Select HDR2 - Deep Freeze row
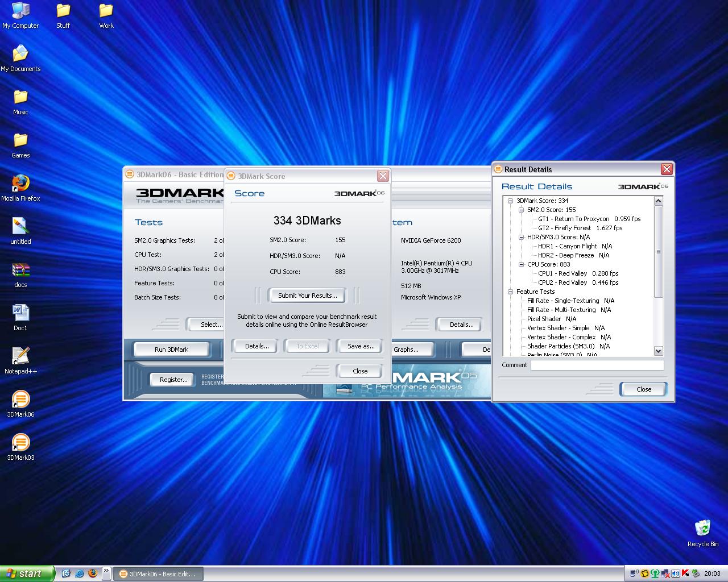The width and height of the screenshot is (728, 582). (573, 255)
